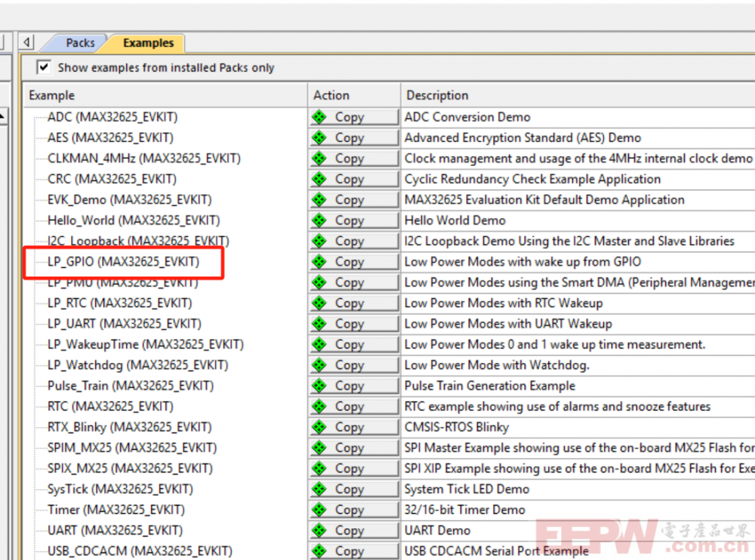Click green icon in UART Copy row
The image size is (755, 560).
coord(319,530)
